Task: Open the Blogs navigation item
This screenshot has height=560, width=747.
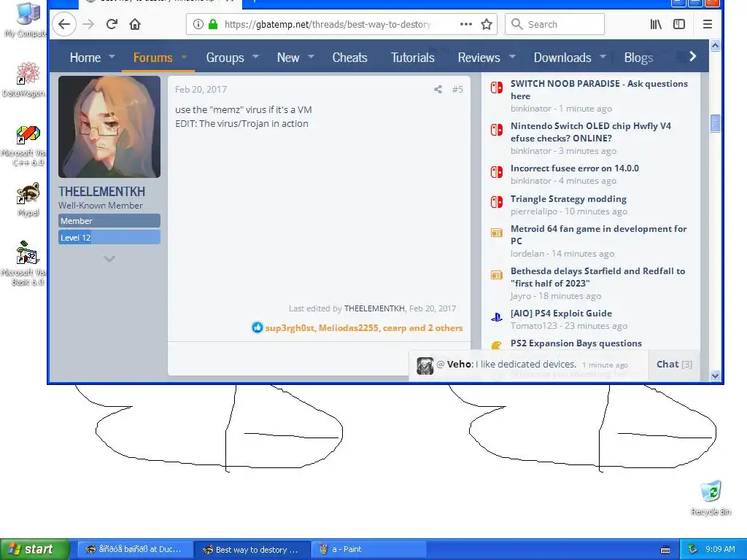Action: pos(638,58)
